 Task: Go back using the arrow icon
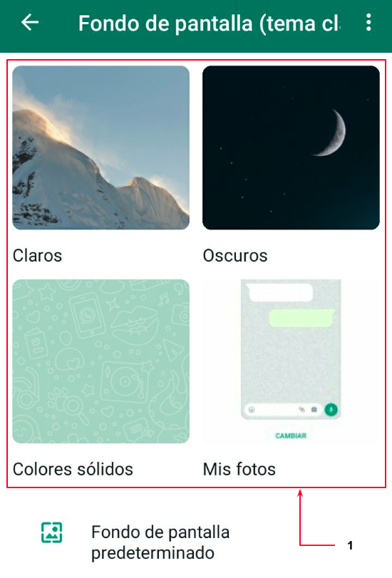click(30, 23)
